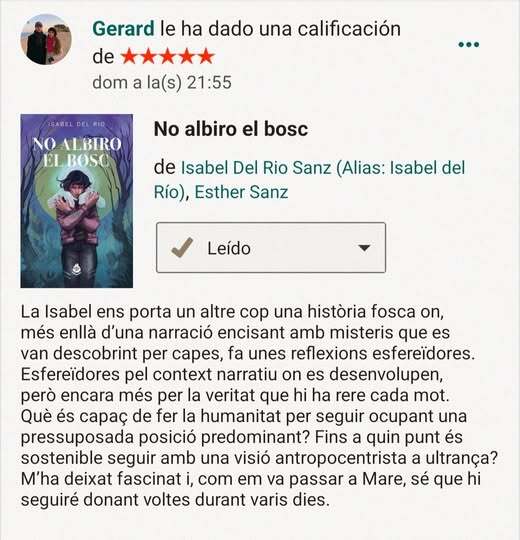
Task: Click the checkmark icon beside Leído
Action: pos(182,247)
